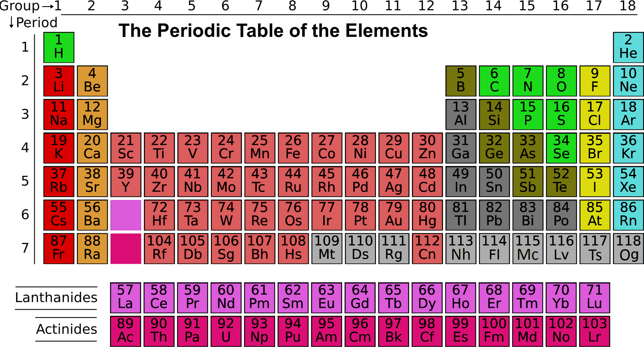
Task: Select the Meitnerium (109 Mt) cell
Action: point(327,249)
